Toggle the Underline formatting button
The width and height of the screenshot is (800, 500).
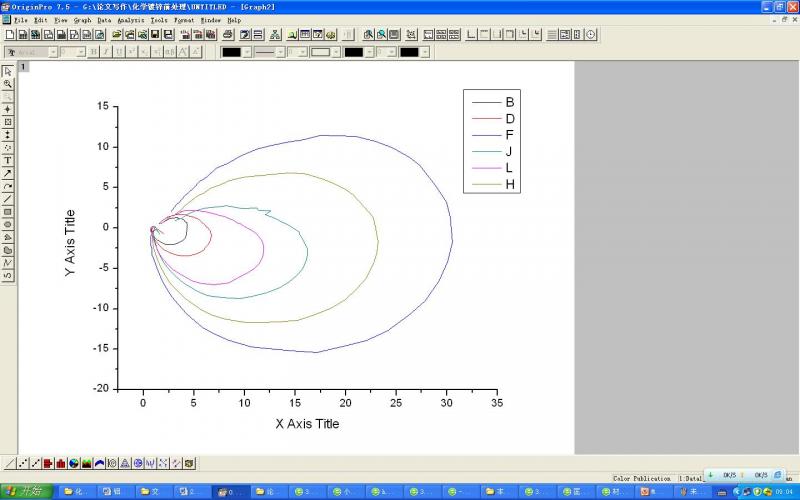point(119,52)
